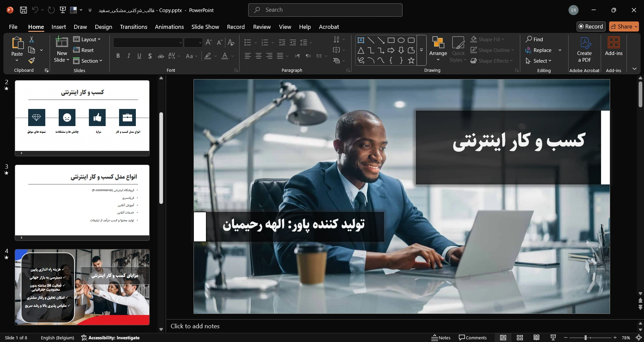
Task: Click the Cut scissors icon
Action: tap(32, 40)
